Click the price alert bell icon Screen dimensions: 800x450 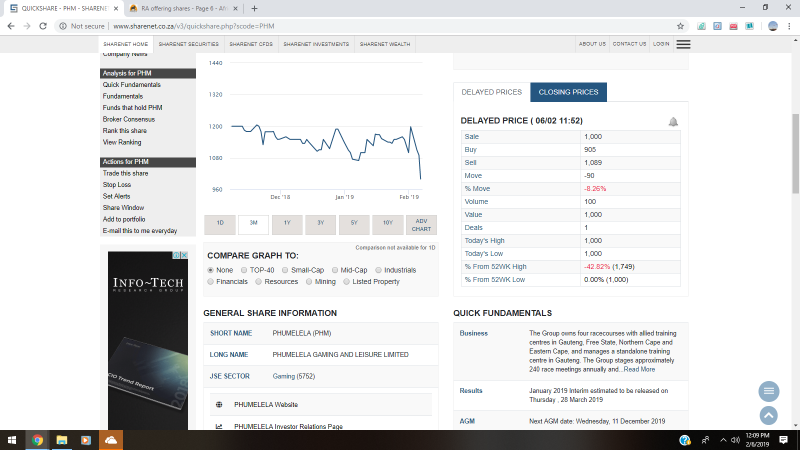[x=673, y=122]
